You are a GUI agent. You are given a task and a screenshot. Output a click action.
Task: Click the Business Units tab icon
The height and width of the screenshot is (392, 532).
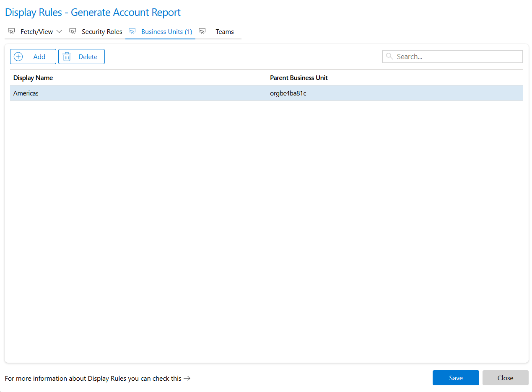point(132,31)
